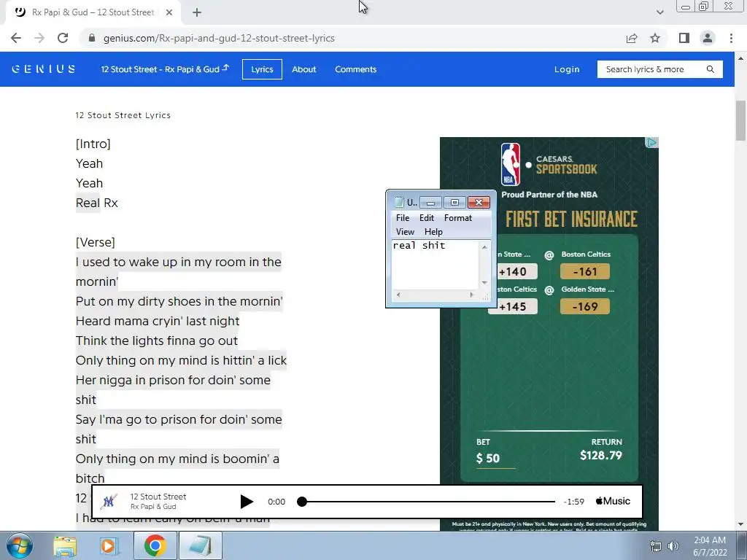The image size is (747, 560).
Task: Click Notepad's scroll left arrow
Action: tap(398, 295)
